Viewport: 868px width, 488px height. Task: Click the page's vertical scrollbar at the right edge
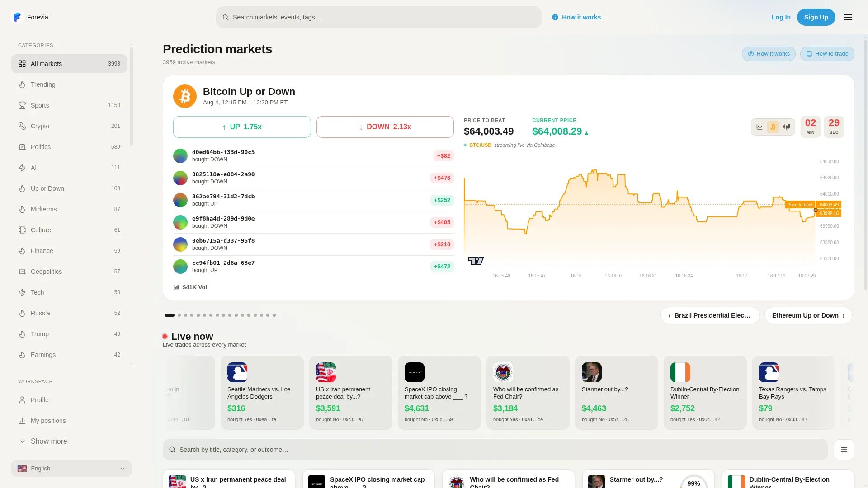866,165
